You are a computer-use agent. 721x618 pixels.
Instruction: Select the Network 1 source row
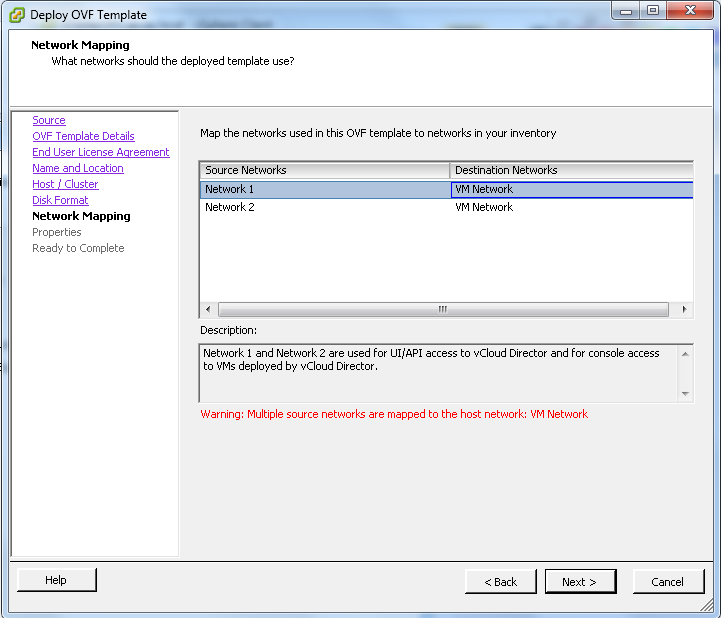[325, 189]
